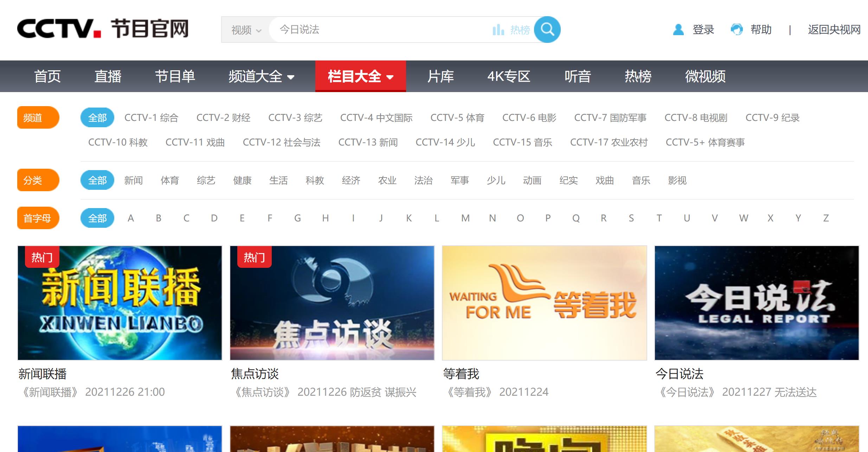Click 热门 badge on 焦点访谈 thumbnail

(254, 257)
